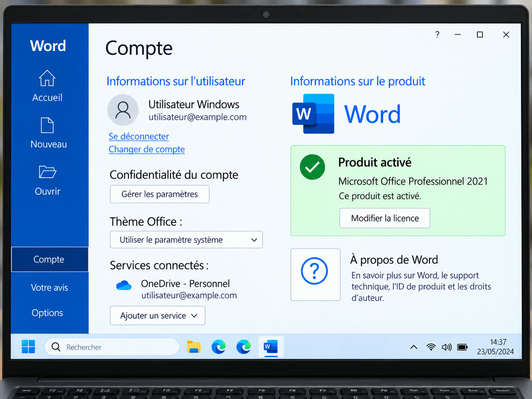Click the user avatar icon
532x399 pixels.
[x=123, y=110]
